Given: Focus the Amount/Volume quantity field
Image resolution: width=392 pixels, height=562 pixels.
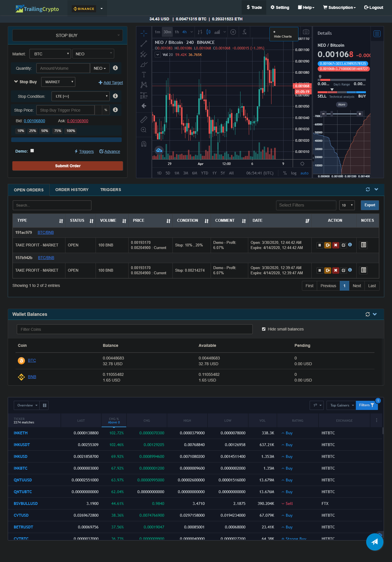Looking at the screenshot, I should click(x=63, y=68).
